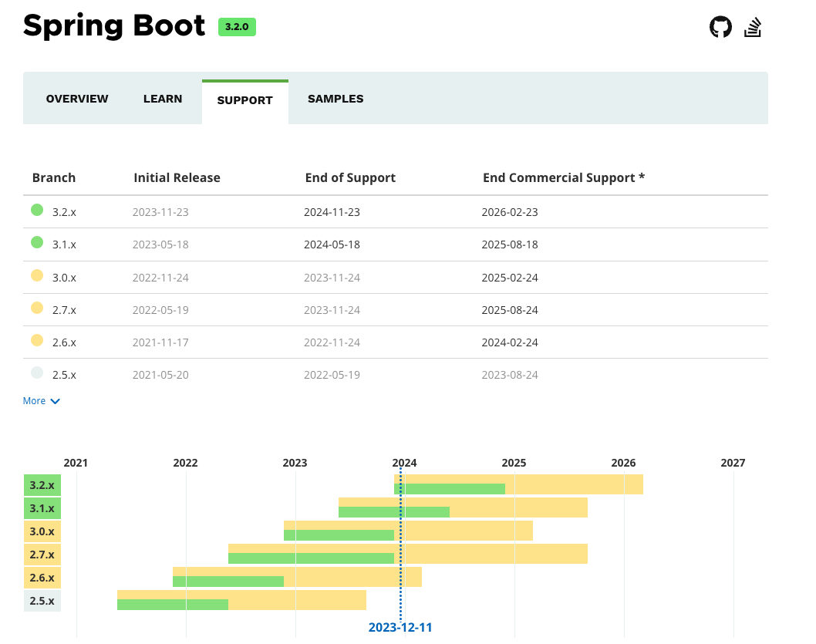Screen dimensions: 816x644
Task: Expand the More branch list
Action: 34,400
